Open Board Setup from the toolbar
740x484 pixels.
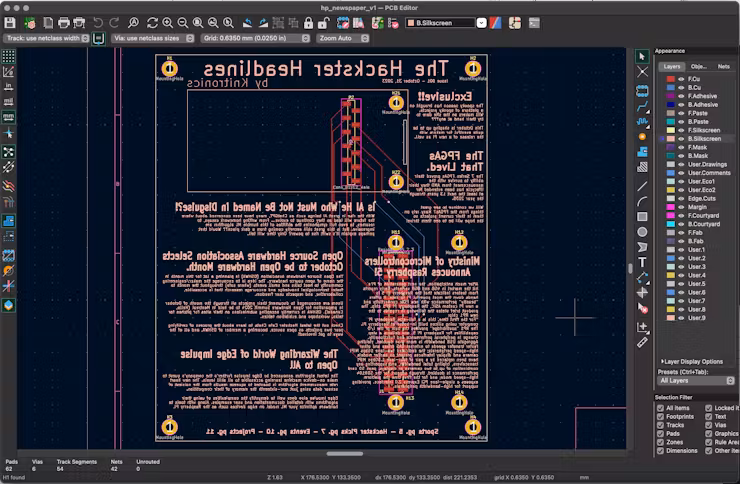(30, 23)
